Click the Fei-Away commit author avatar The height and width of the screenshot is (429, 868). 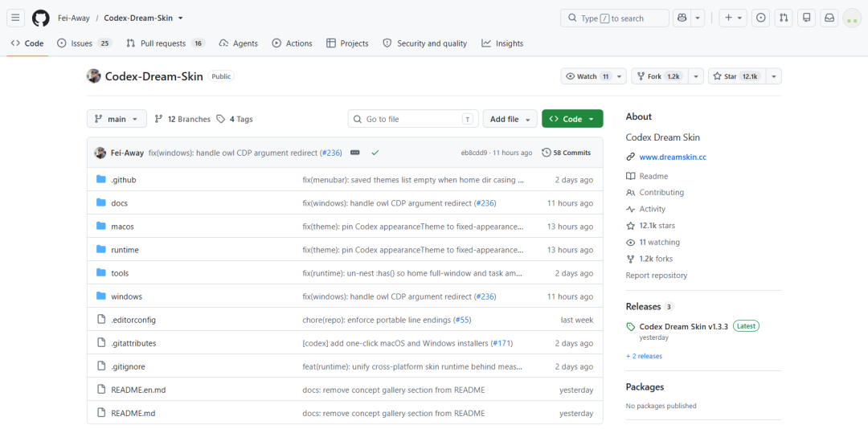click(100, 152)
